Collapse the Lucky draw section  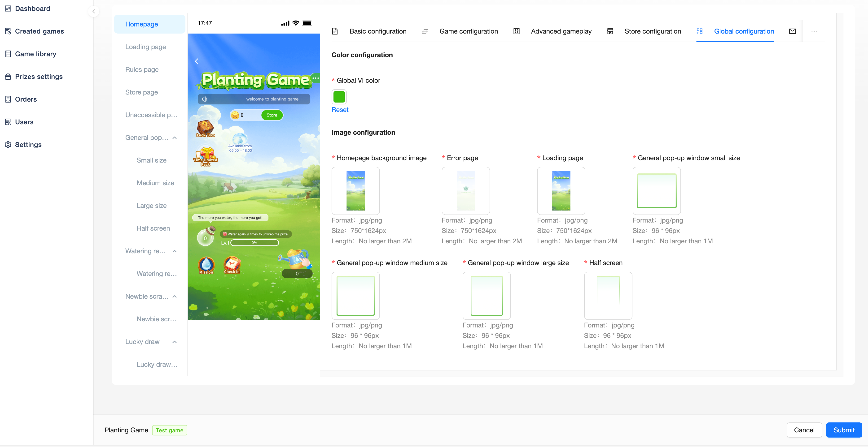tap(175, 342)
